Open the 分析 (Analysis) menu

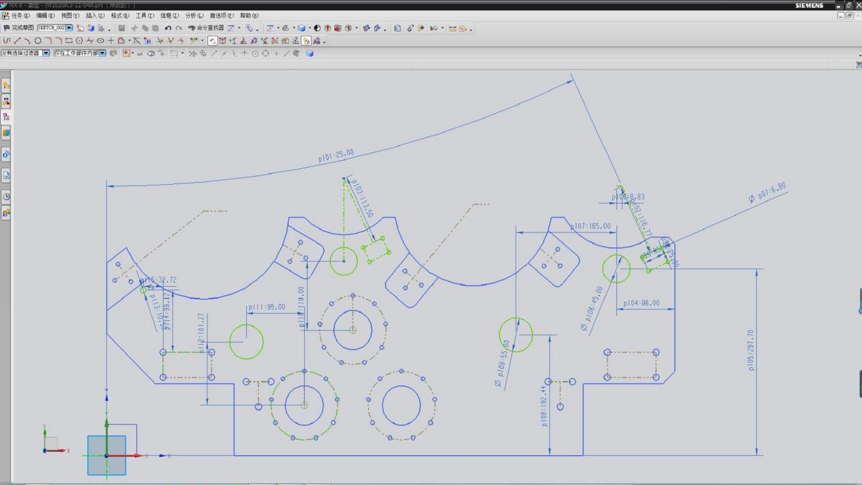pyautogui.click(x=194, y=16)
